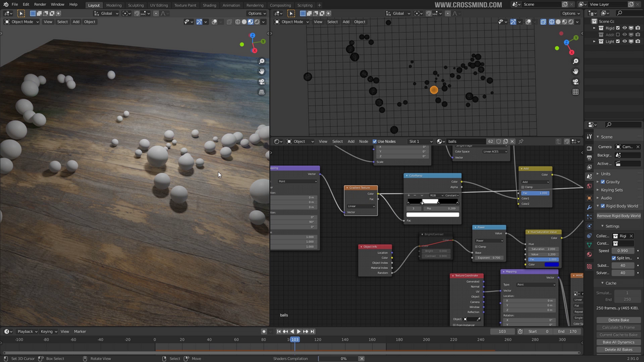Screen dimensions: 644x362
Task: Open View Layer properties tab
Action: click(590, 167)
